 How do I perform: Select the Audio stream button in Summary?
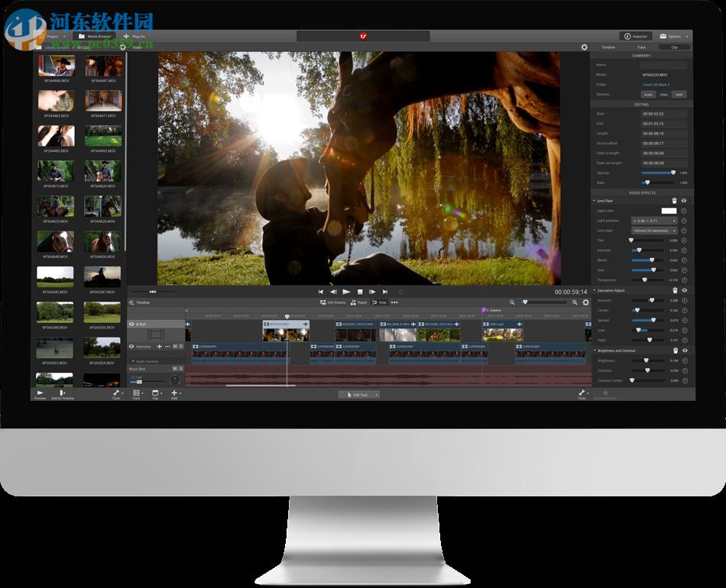pos(647,94)
